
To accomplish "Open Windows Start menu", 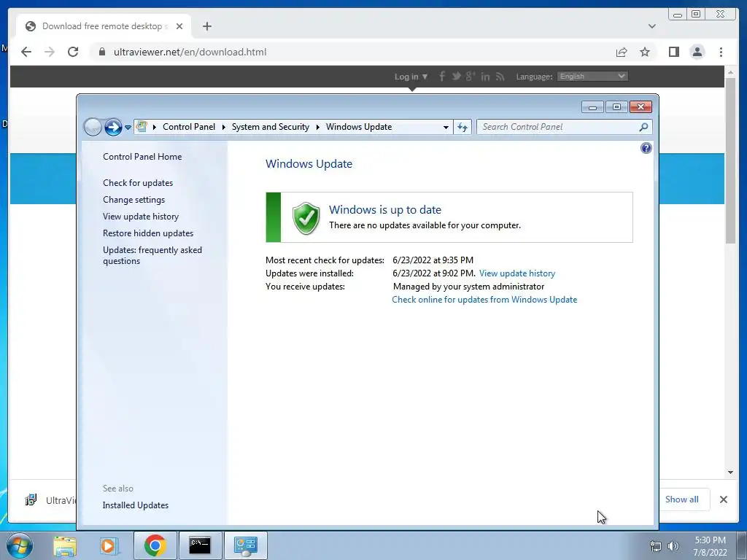I will [20, 545].
